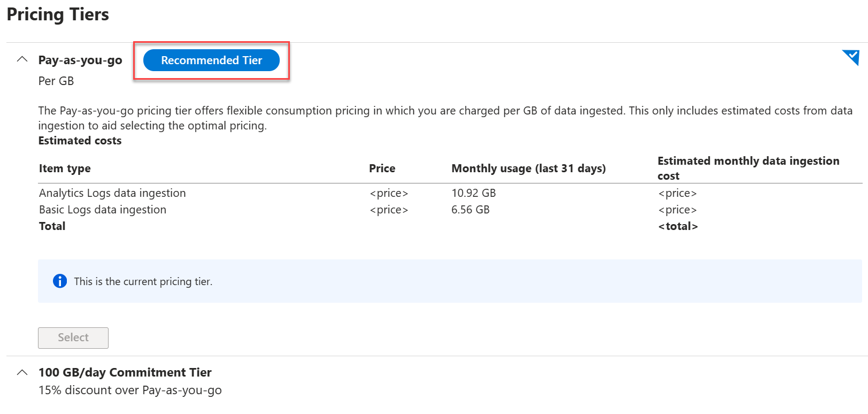Screen dimensions: 868x414
Task: Click the grayed Select button
Action: pyautogui.click(x=73, y=338)
